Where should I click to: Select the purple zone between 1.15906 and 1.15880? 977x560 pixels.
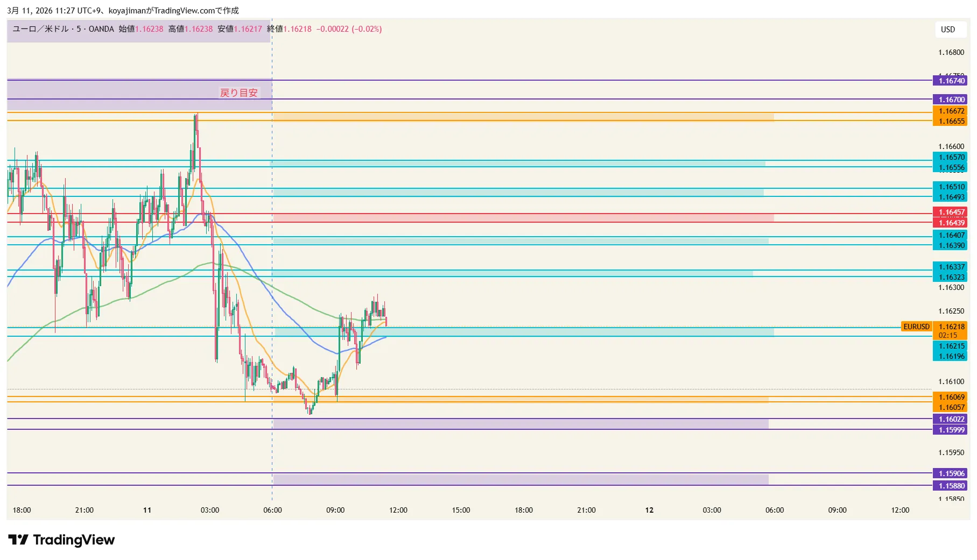tap(521, 479)
